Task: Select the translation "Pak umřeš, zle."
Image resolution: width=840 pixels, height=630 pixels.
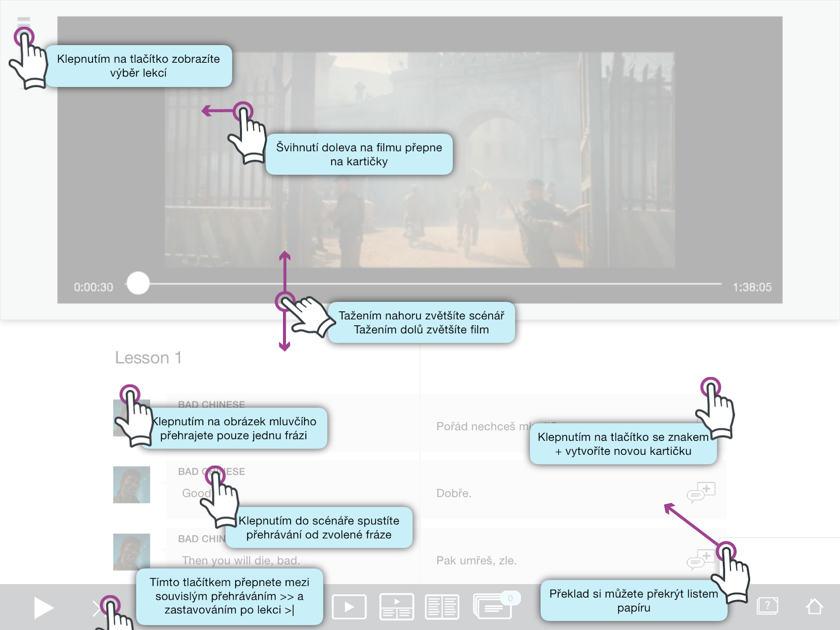Action: click(476, 561)
